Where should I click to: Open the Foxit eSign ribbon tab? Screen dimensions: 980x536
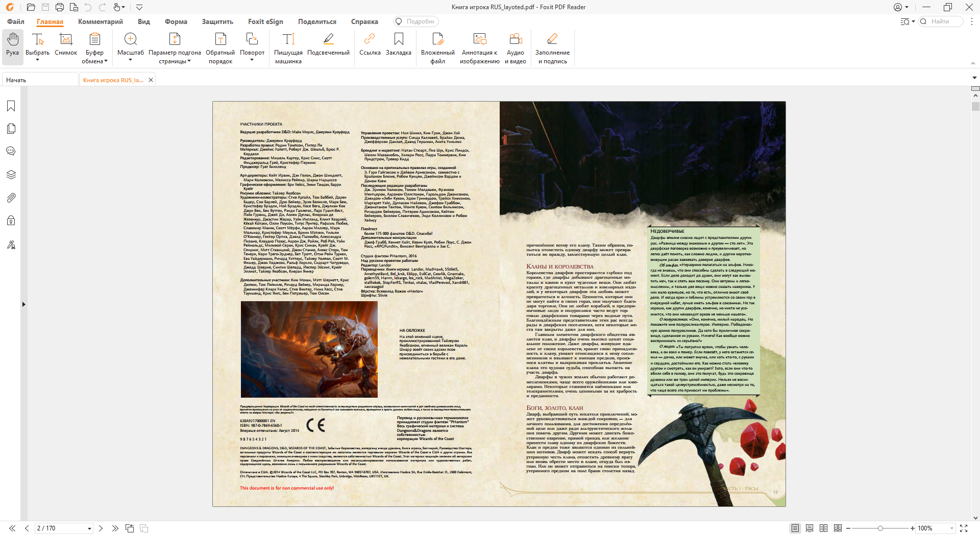point(265,21)
